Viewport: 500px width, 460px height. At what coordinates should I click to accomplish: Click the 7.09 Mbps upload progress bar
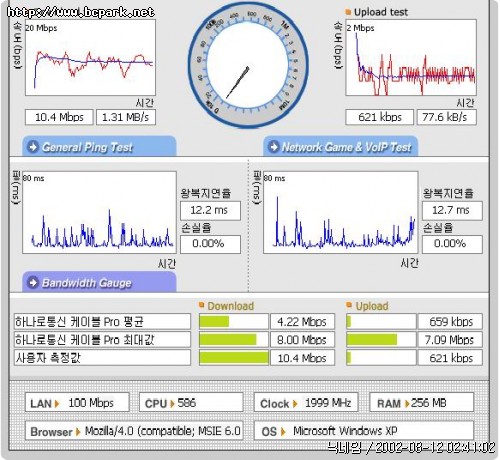pos(381,339)
